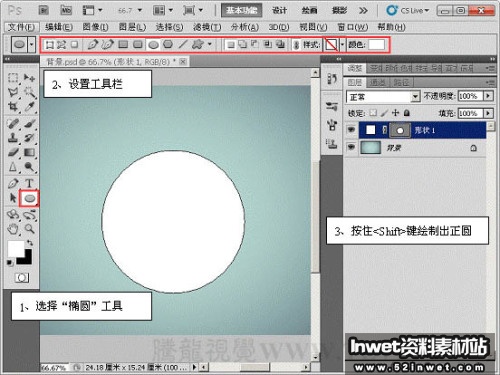Viewport: 500px width, 375px height.
Task: Choose Rounded Rectangle in options bar
Action: tap(138, 44)
